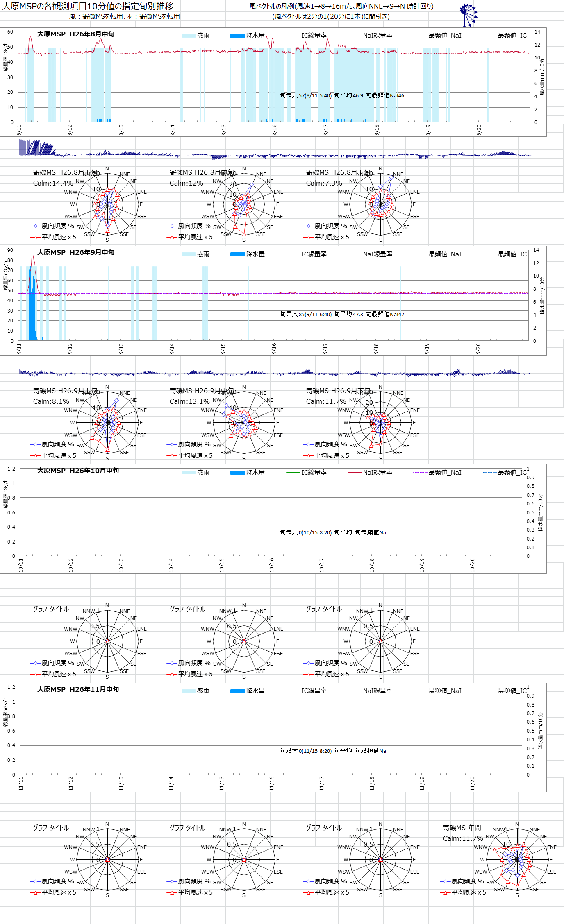Select radar chart title 寄磯MS H26.9月上旬
564x924 pixels.
pyautogui.click(x=65, y=391)
